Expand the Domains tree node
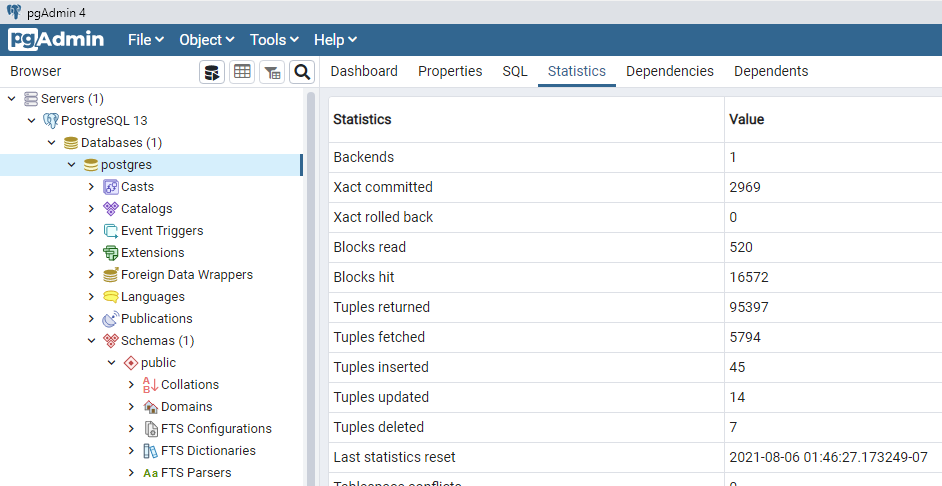 (x=132, y=407)
